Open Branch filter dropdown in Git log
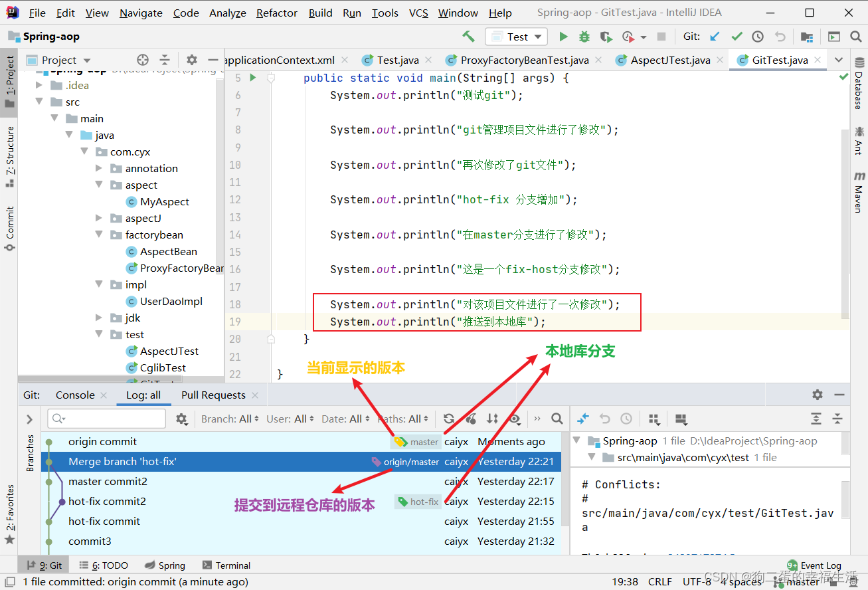 coord(231,419)
